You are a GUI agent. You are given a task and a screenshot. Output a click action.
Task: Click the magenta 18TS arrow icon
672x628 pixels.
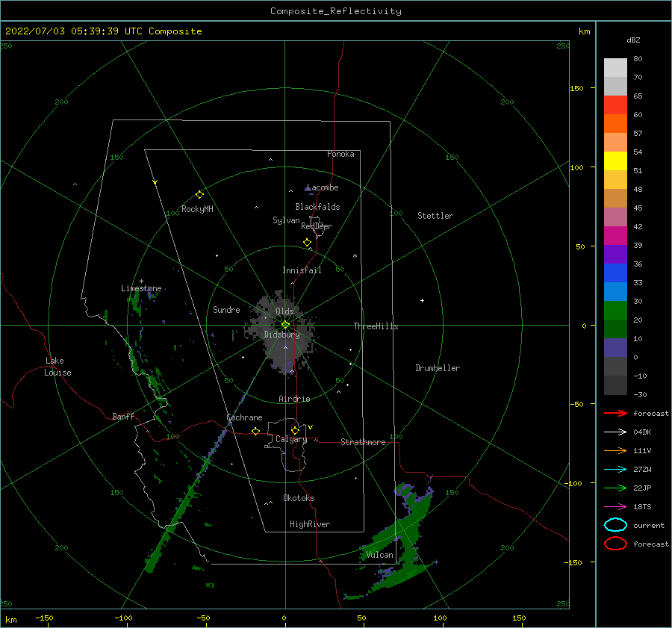coord(615,507)
